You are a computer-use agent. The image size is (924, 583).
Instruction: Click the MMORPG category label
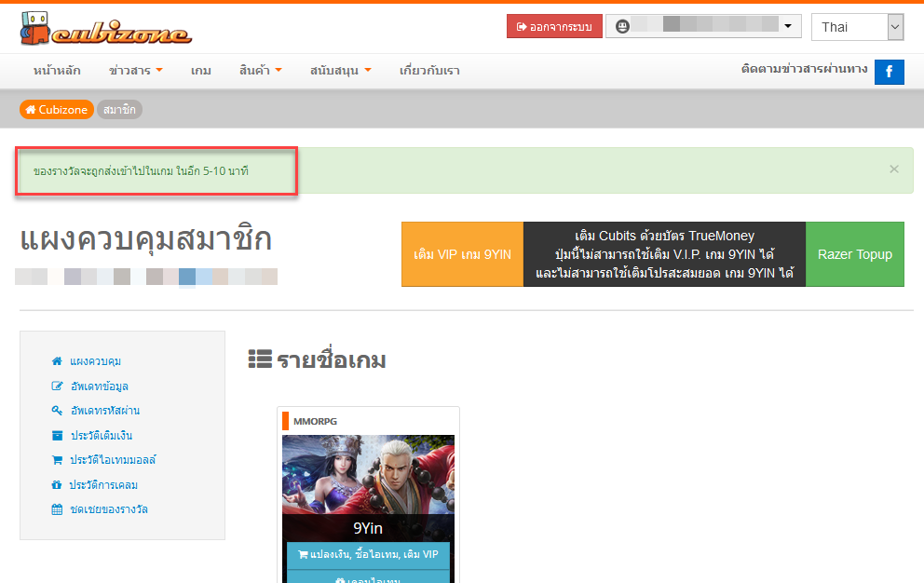pyautogui.click(x=315, y=422)
